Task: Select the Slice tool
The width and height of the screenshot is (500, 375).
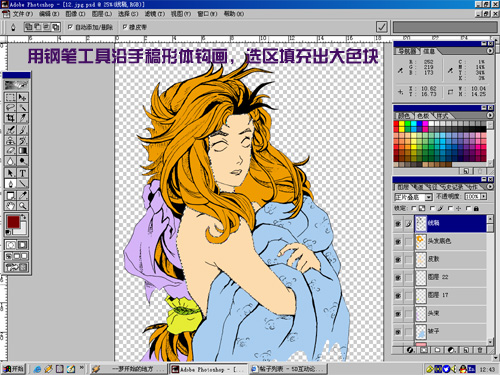Action: (x=22, y=118)
